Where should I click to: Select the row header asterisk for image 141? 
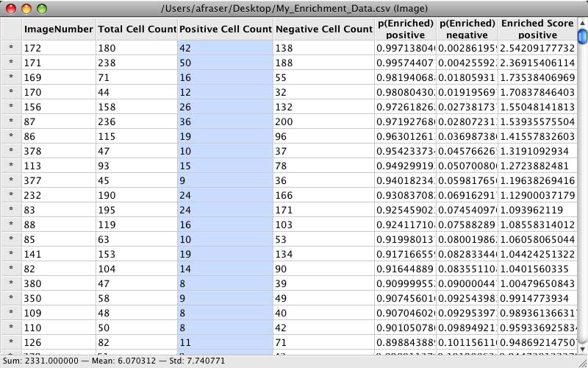tap(10, 254)
